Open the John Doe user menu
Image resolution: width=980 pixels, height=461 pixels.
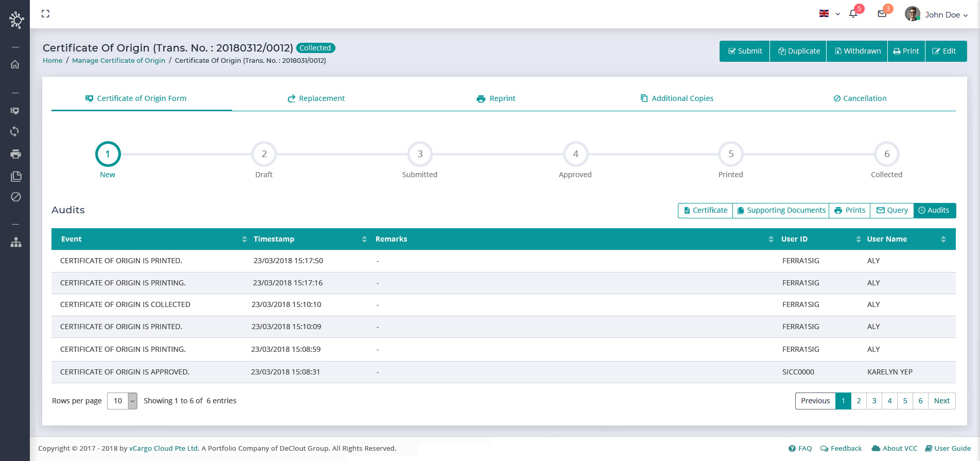coord(936,14)
